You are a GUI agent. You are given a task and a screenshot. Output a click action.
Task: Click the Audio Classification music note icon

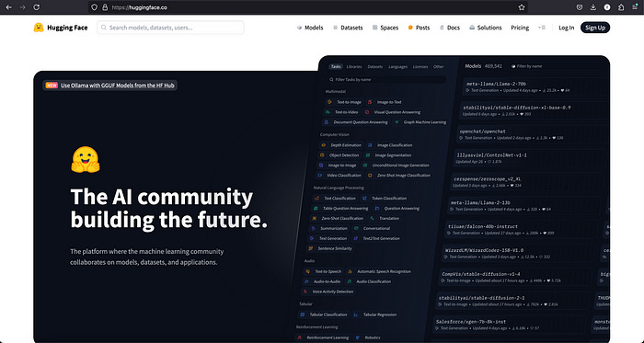point(350,282)
